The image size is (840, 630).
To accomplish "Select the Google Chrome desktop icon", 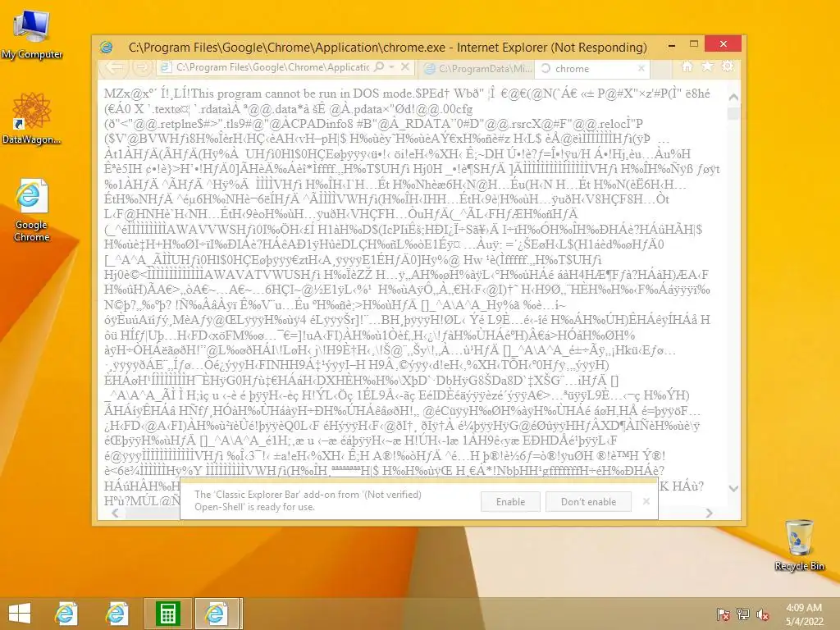I will tap(32, 211).
